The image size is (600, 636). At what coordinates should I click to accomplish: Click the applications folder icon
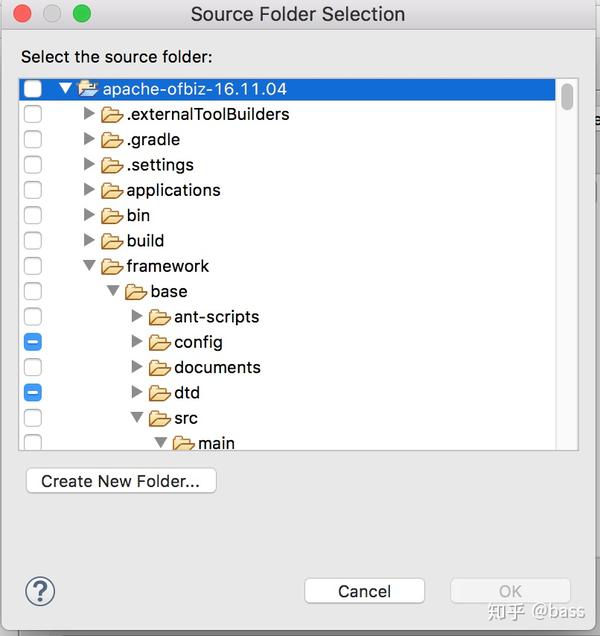(112, 190)
